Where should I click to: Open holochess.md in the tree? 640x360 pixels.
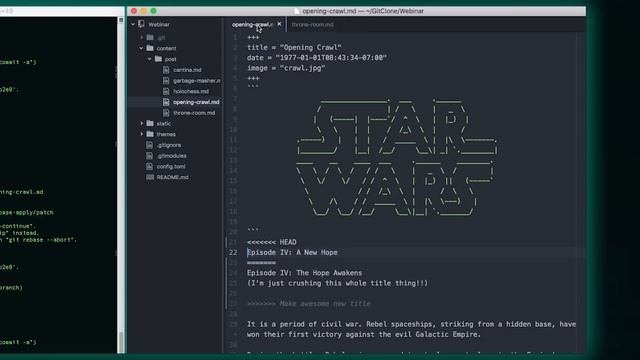pyautogui.click(x=191, y=91)
